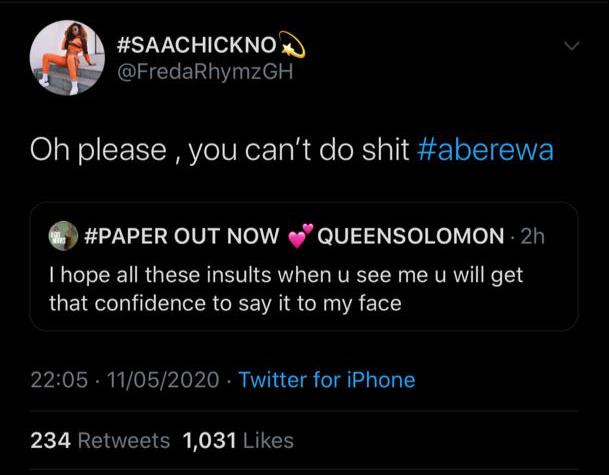Expand the tweet options chevron

tap(572, 46)
